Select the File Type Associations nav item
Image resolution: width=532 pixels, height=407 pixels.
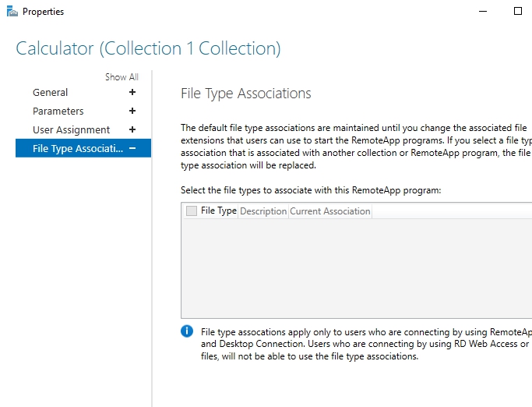78,149
